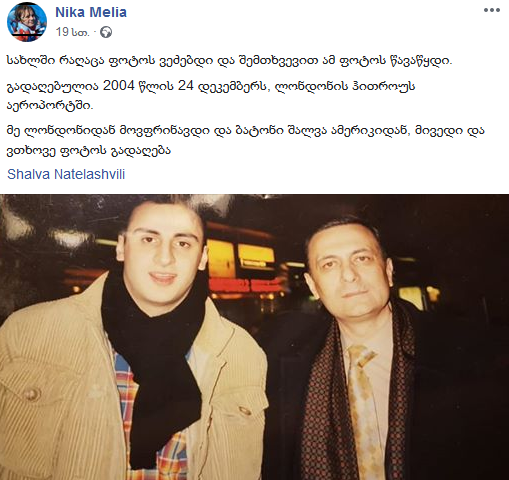Screen dimensions: 509x480
Task: Click the globe public audience icon
Action: (106, 32)
